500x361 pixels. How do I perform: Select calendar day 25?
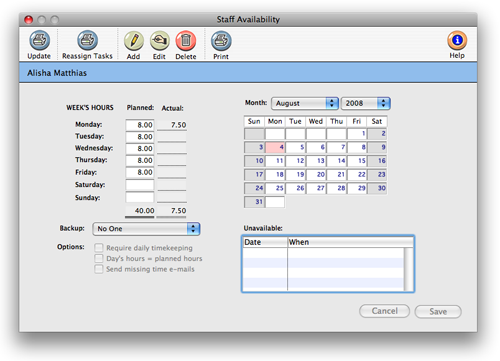275,188
